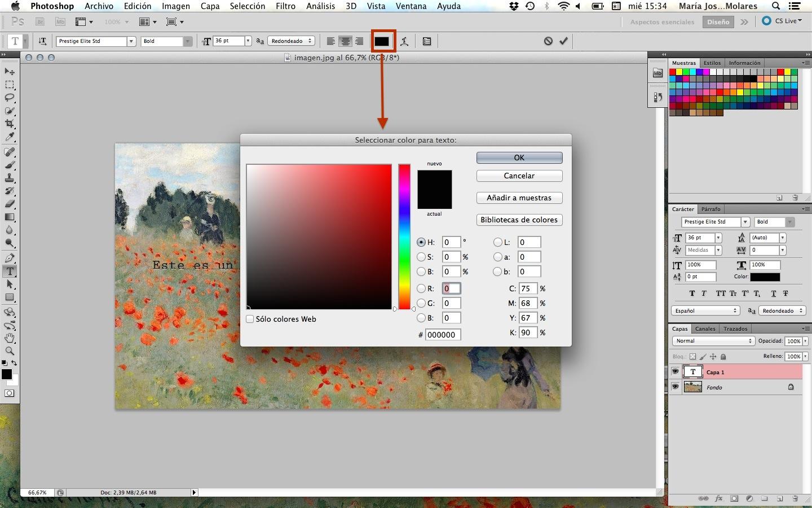
Task: Expand the Redondeado anti-aliasing dropdown in options bar
Action: pyautogui.click(x=291, y=41)
